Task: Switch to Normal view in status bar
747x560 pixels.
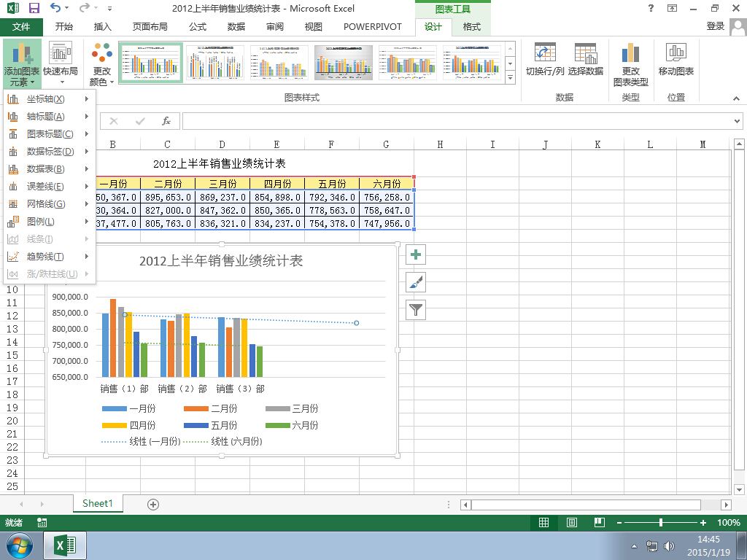Action: click(x=543, y=522)
